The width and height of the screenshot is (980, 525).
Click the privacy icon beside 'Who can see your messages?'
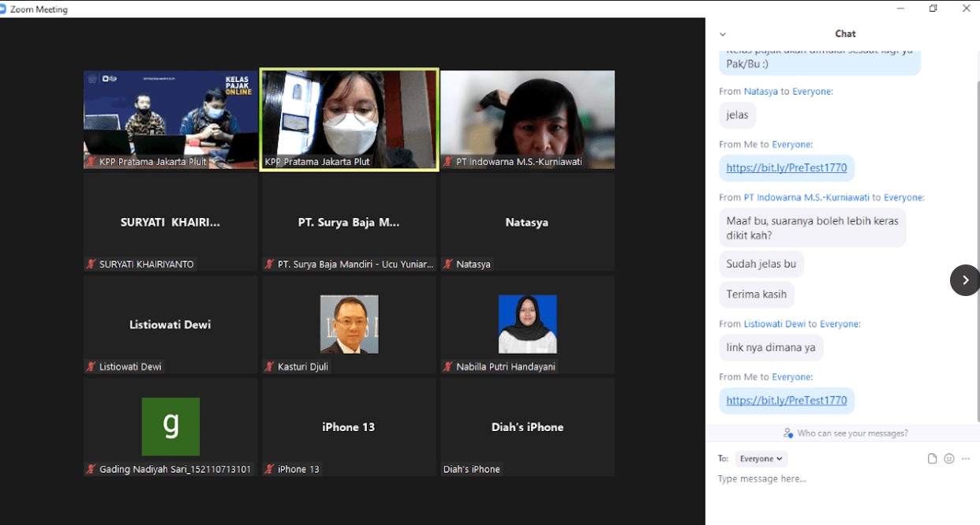(x=787, y=433)
